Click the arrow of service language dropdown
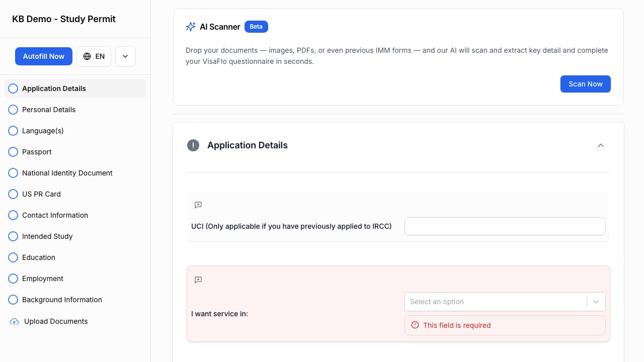This screenshot has height=362, width=644. [596, 302]
